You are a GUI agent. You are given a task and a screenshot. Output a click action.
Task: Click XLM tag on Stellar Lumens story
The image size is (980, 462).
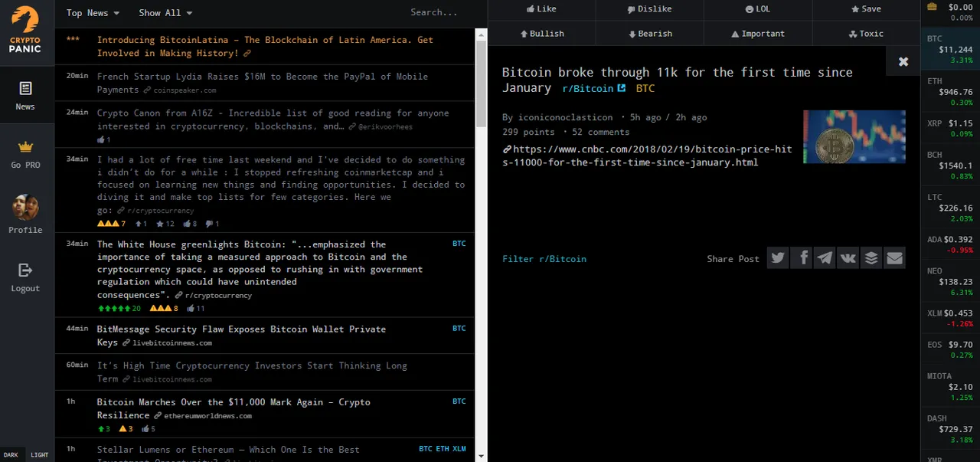[x=459, y=449]
